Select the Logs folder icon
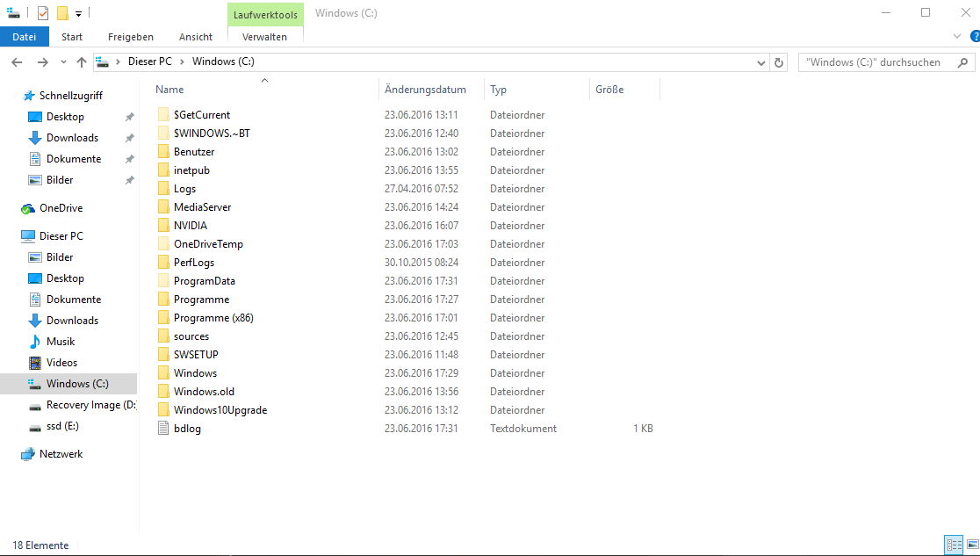The width and height of the screenshot is (980, 556). 163,188
